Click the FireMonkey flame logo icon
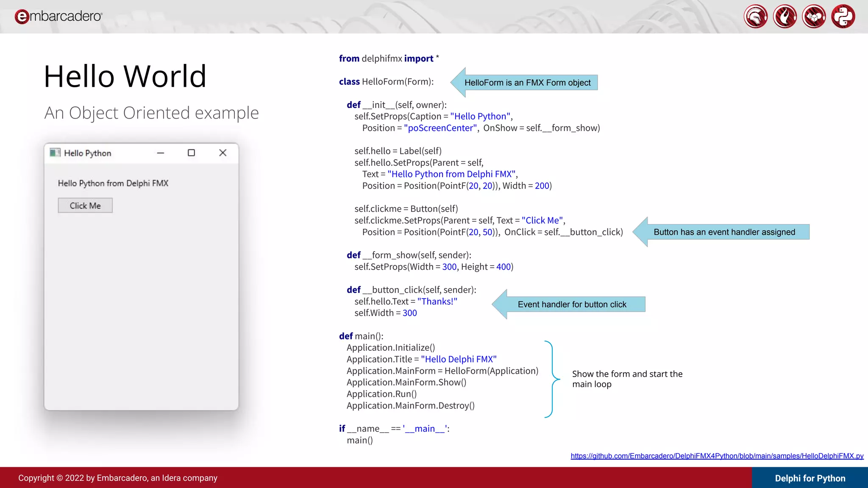 click(x=785, y=17)
